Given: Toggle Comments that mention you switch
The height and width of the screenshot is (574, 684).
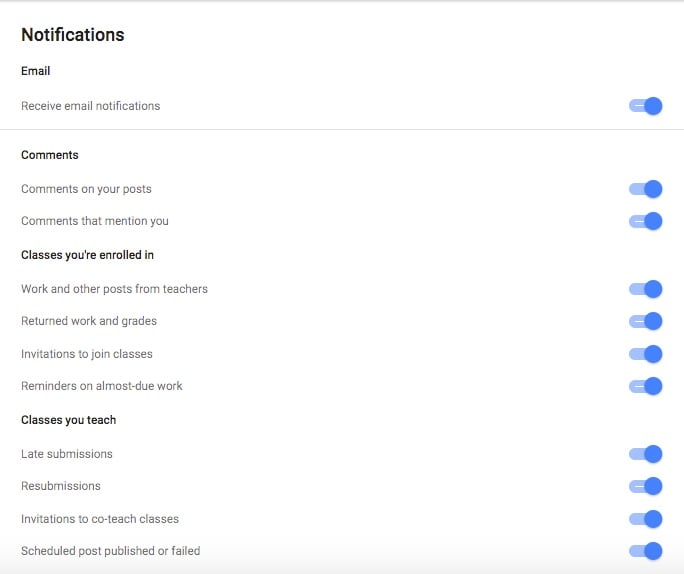Looking at the screenshot, I should [x=646, y=221].
